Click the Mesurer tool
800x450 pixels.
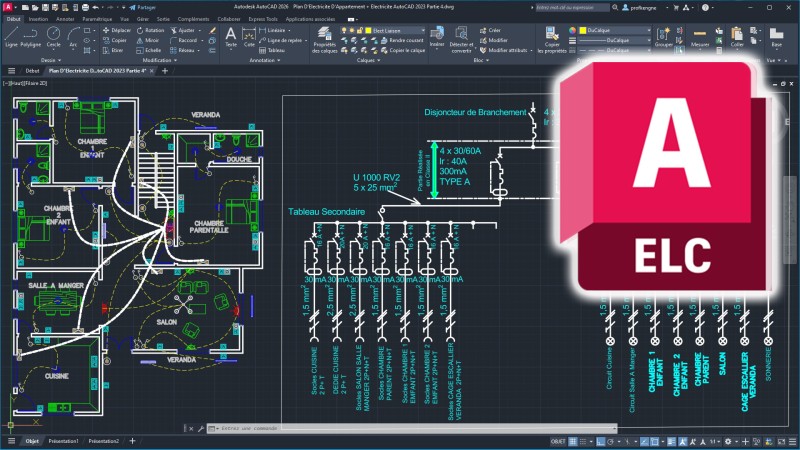click(699, 37)
